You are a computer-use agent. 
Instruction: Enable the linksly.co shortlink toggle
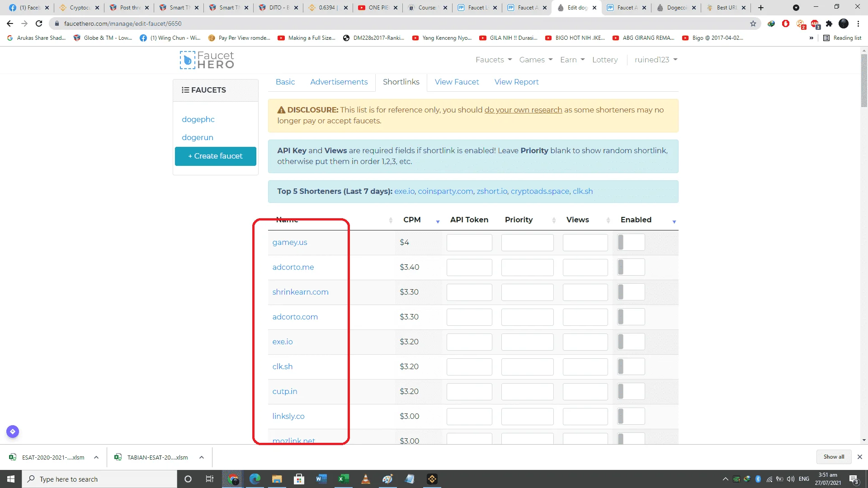point(631,416)
